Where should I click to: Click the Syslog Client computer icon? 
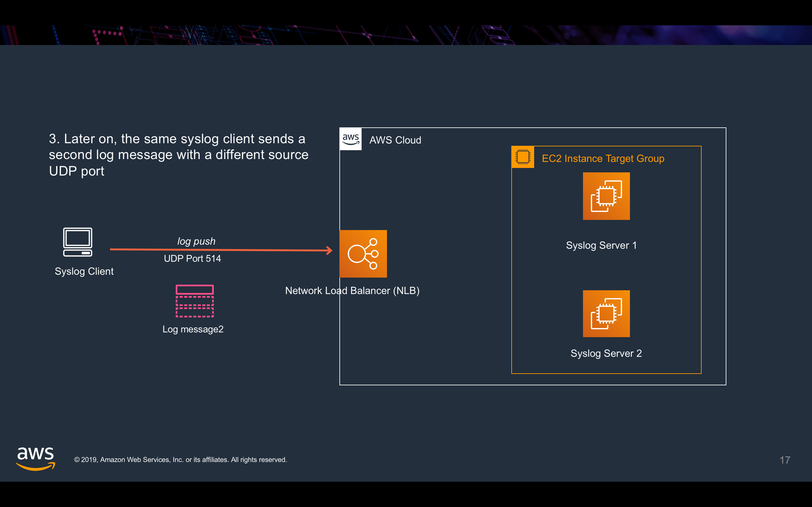(x=77, y=242)
